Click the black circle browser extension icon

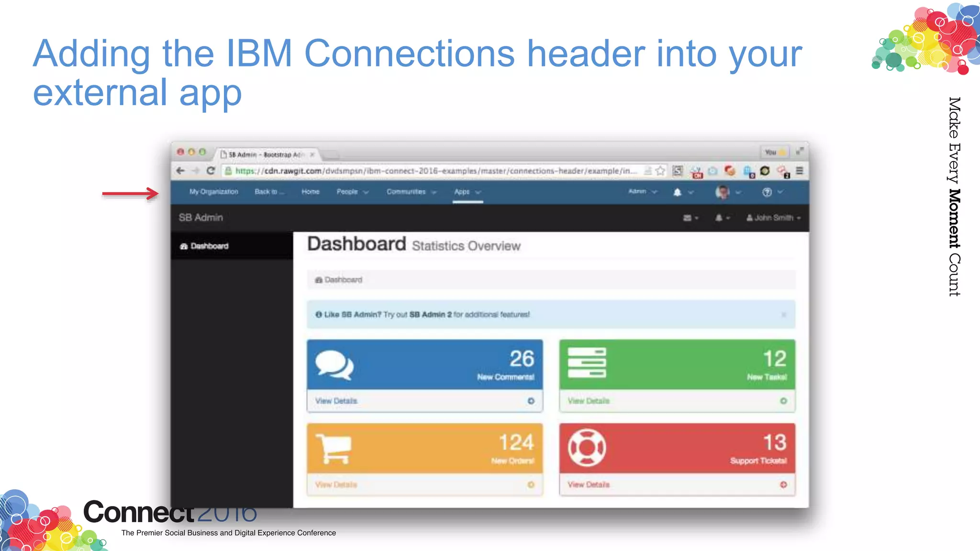pos(765,171)
